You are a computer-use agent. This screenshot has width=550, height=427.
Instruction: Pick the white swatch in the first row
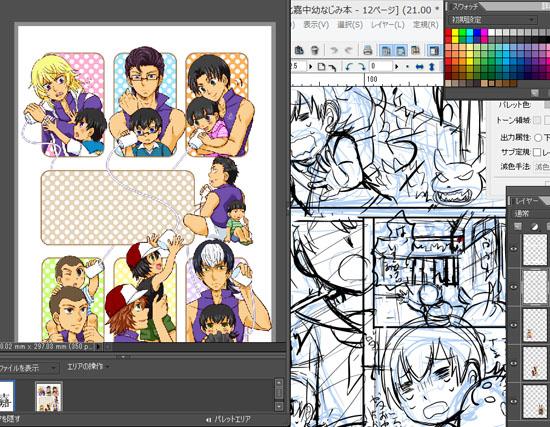[491, 32]
